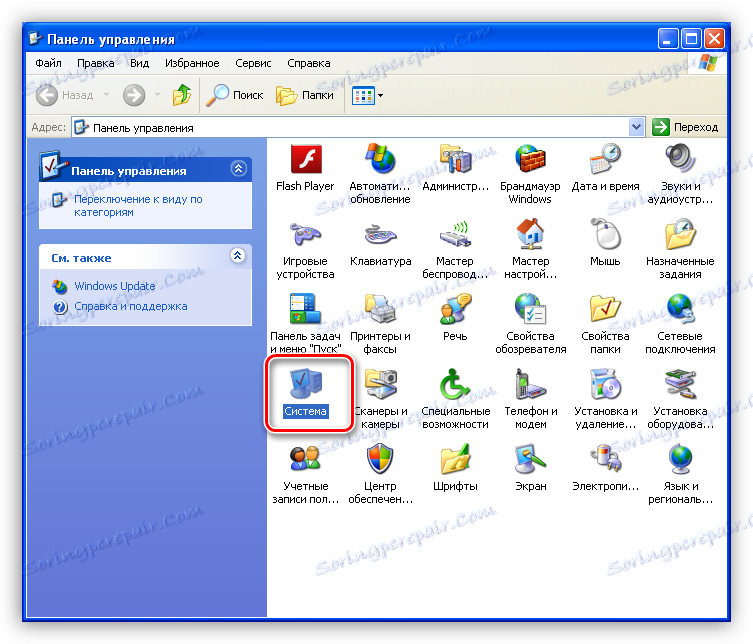753x644 pixels.
Task: Open the Вид menu
Action: point(140,63)
